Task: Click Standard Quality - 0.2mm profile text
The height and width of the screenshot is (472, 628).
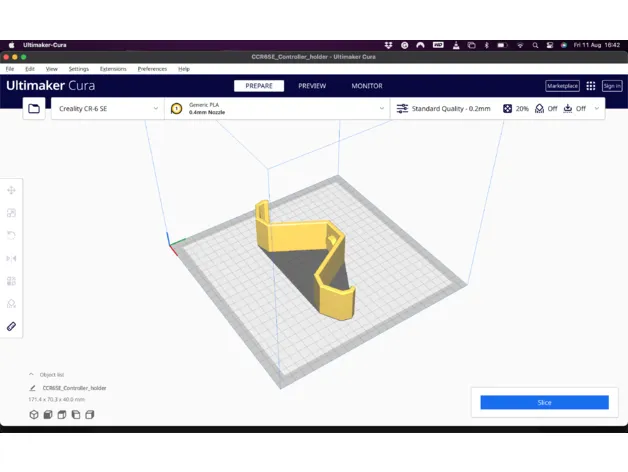Action: 451,109
